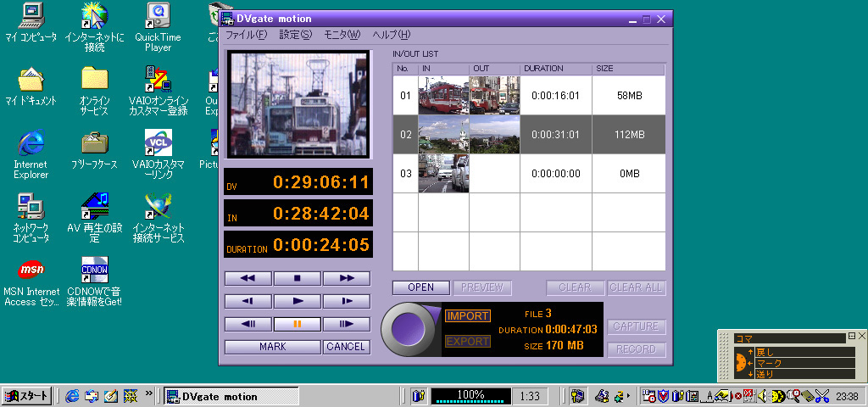Click the slow reverse play button
868x407 pixels.
(248, 301)
